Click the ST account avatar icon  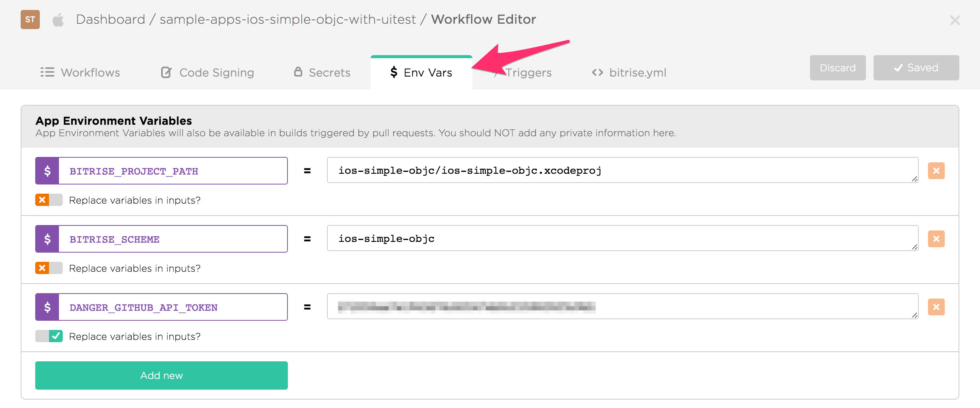click(30, 20)
